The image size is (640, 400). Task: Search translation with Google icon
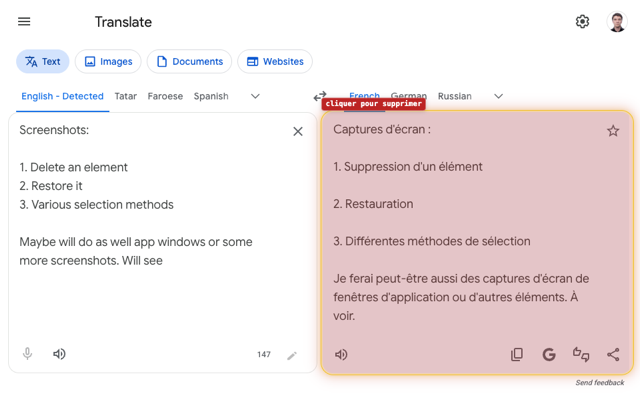click(549, 354)
